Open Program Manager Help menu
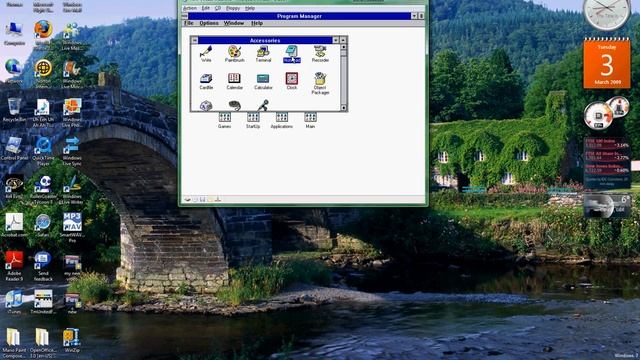The image size is (640, 360). pos(257,23)
